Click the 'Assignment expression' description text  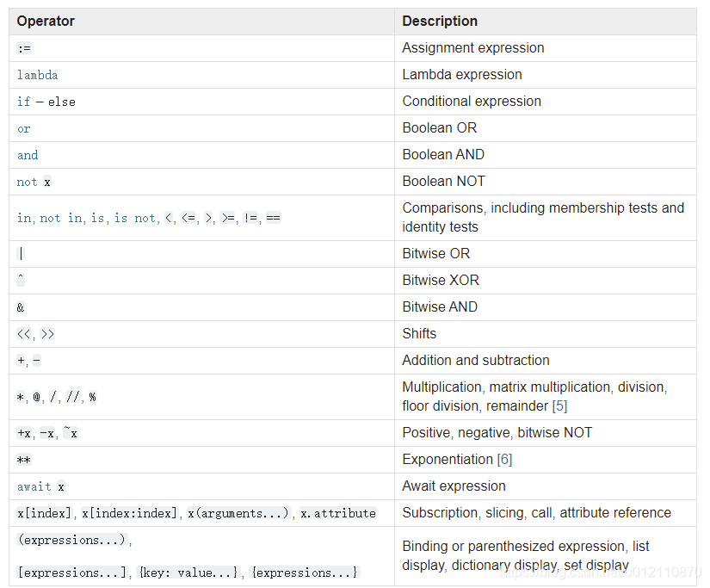(x=472, y=48)
